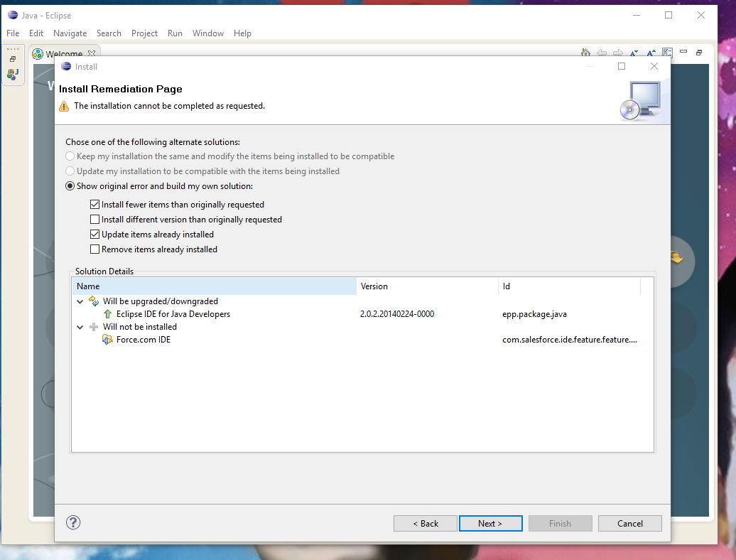This screenshot has width=736, height=560.
Task: Select 'Keep my installation the same' option
Action: (x=70, y=156)
